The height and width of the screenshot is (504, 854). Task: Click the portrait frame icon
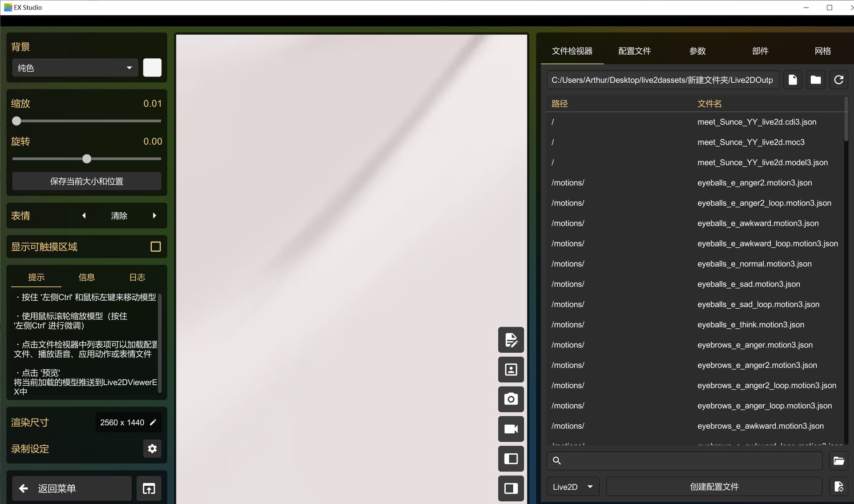click(511, 370)
